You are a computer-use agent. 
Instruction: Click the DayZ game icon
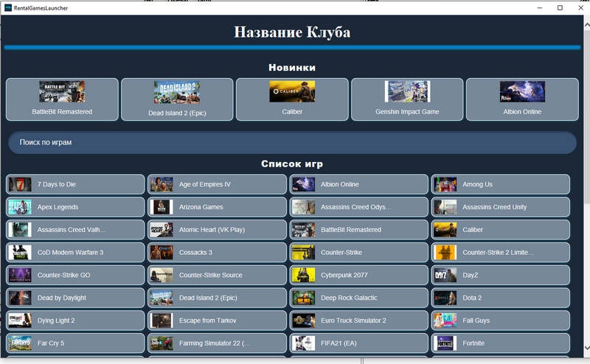click(x=445, y=275)
